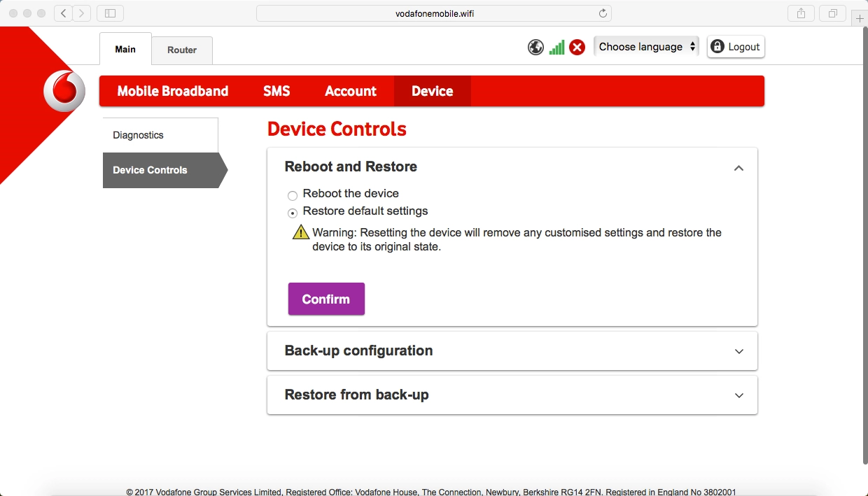Screen dimensions: 868x496
Task: Click the red disconnect X icon
Action: click(577, 47)
